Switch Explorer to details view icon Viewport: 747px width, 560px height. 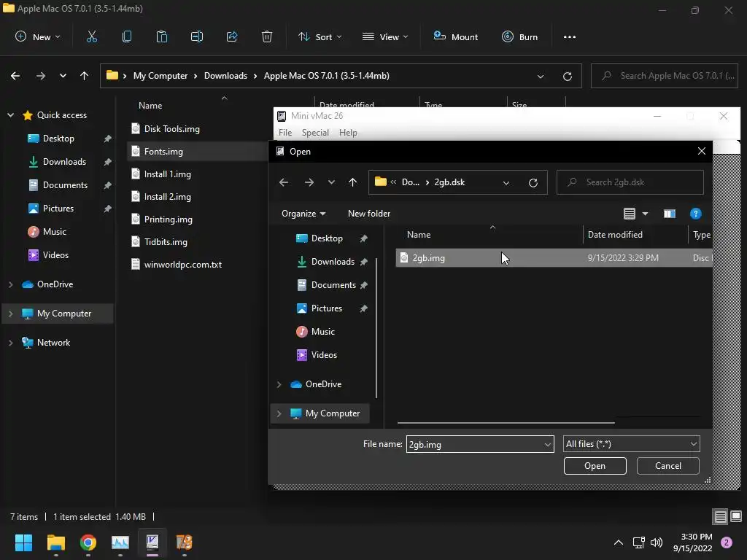[720, 517]
